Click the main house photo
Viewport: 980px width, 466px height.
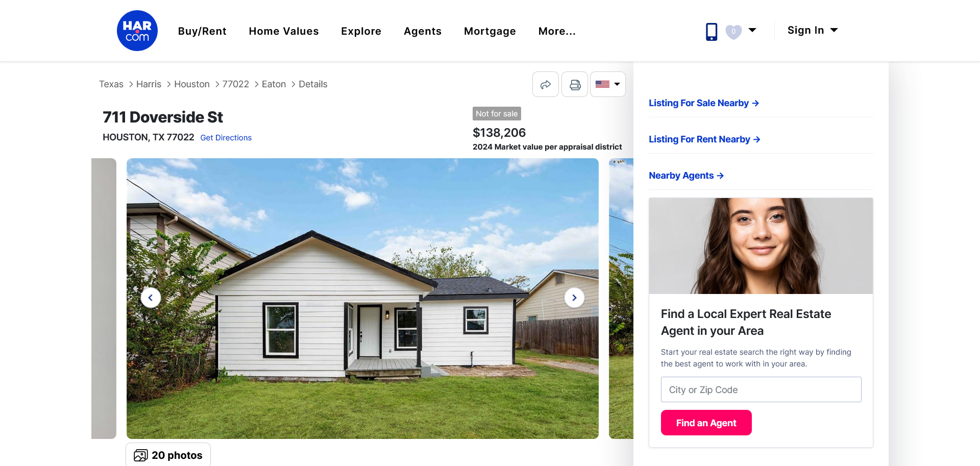362,299
